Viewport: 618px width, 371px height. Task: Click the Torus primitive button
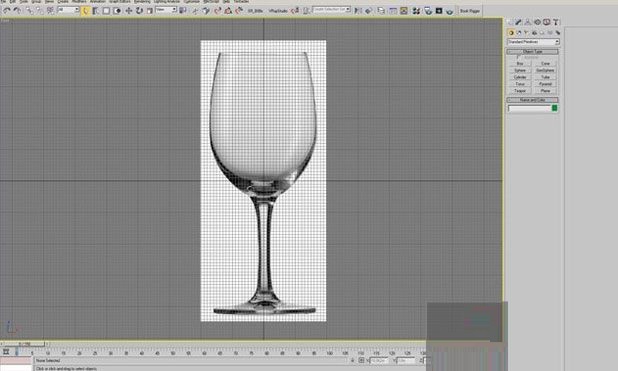click(520, 84)
